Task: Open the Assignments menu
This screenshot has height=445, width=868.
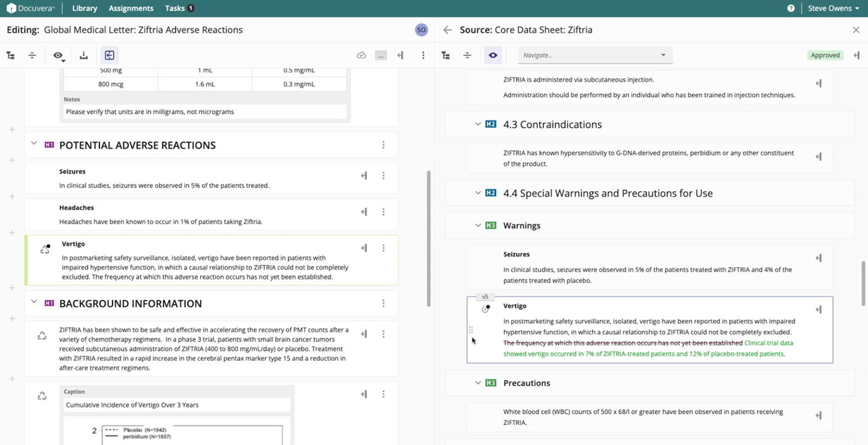Action: pos(131,8)
